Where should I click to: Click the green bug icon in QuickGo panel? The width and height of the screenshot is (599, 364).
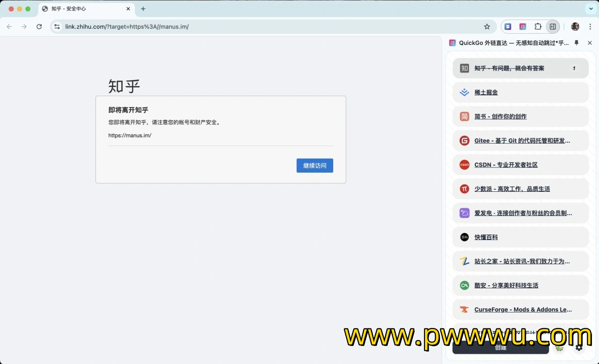[559, 347]
